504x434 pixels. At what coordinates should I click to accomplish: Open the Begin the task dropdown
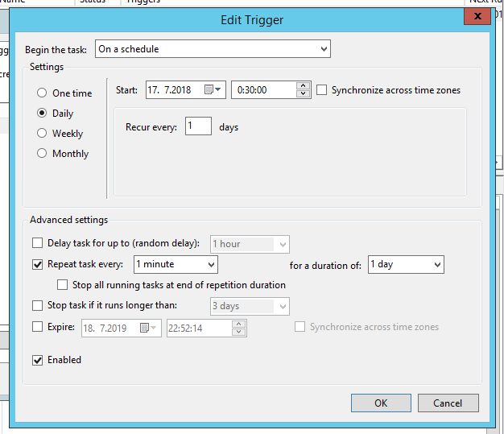coord(213,49)
